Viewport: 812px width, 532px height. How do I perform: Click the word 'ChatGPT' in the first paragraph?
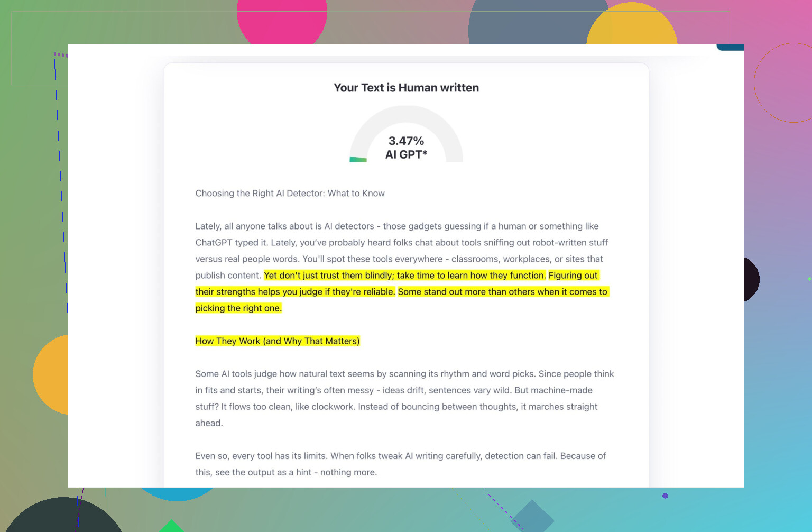(214, 243)
